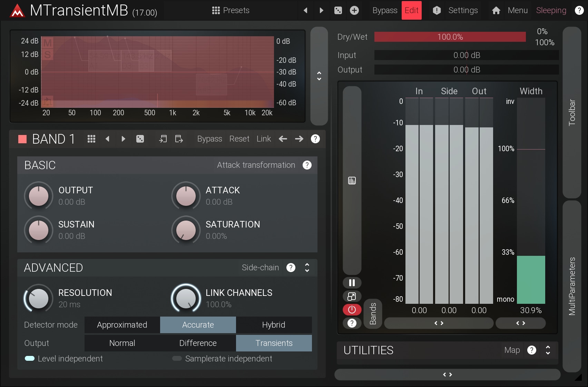Viewport: 588px width, 387px height.
Task: Click the plus icon beside the dice
Action: (x=354, y=10)
